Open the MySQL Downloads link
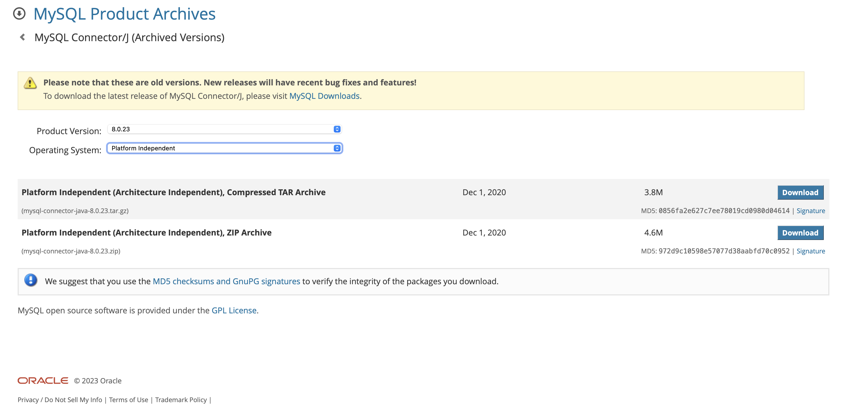868x415 pixels. click(324, 96)
